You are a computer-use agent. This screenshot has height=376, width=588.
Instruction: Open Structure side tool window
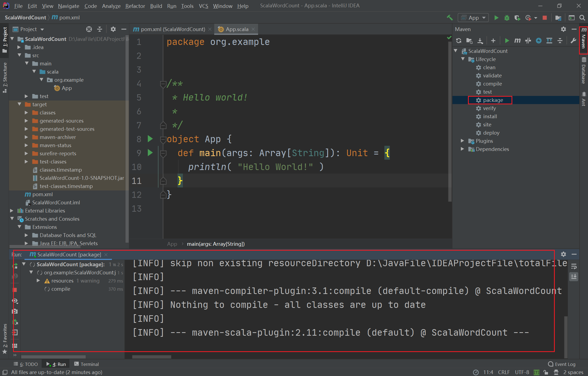pyautogui.click(x=5, y=77)
